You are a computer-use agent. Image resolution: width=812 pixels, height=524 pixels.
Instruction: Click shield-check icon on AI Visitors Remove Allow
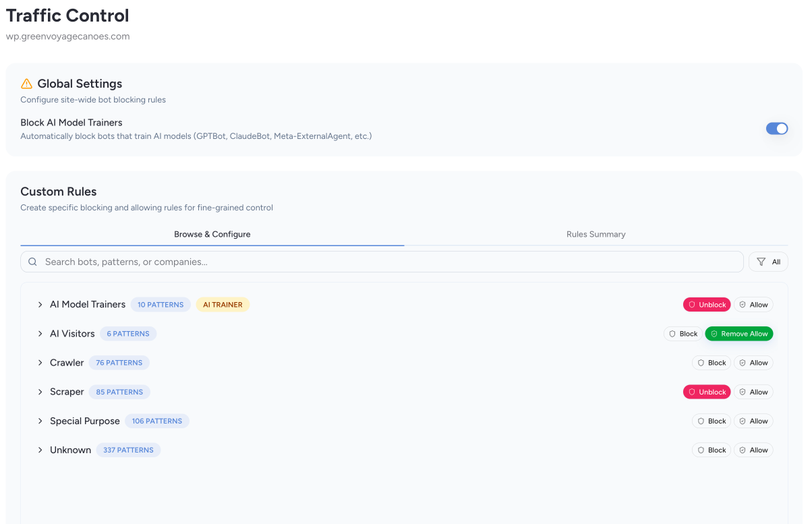click(x=714, y=334)
